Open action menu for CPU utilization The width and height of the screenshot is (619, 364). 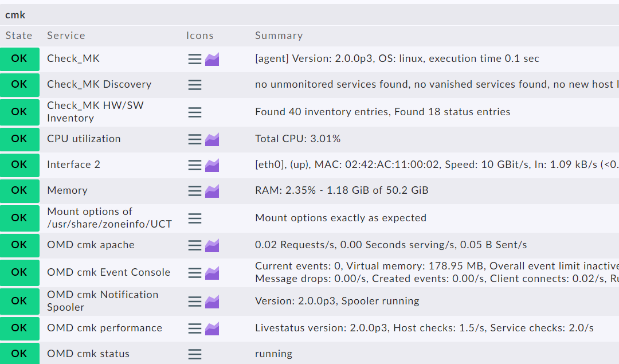[x=195, y=139]
